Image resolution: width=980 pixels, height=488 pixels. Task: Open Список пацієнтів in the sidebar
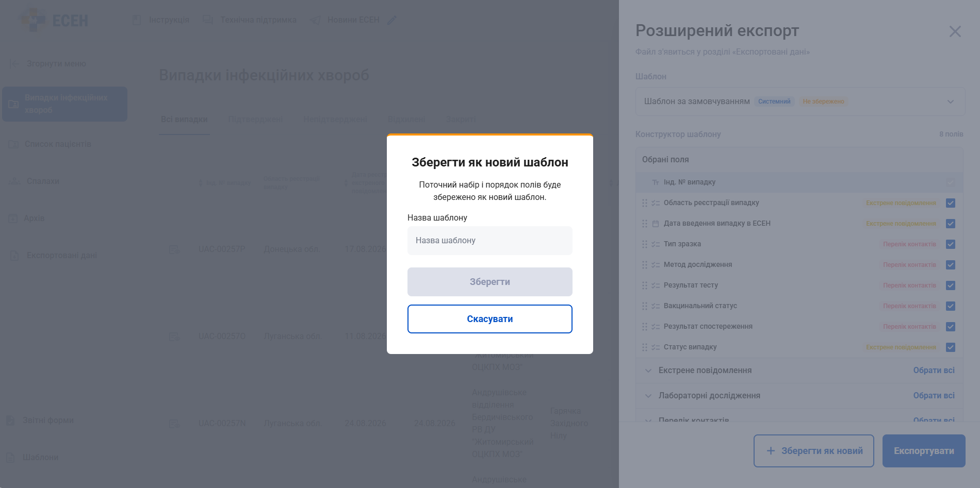(x=58, y=144)
